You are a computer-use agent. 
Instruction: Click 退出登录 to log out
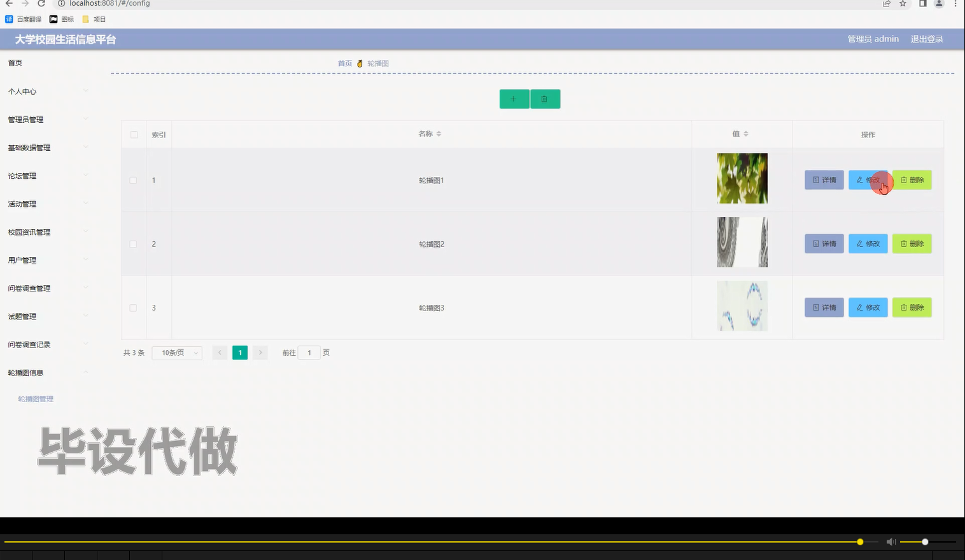tap(927, 39)
